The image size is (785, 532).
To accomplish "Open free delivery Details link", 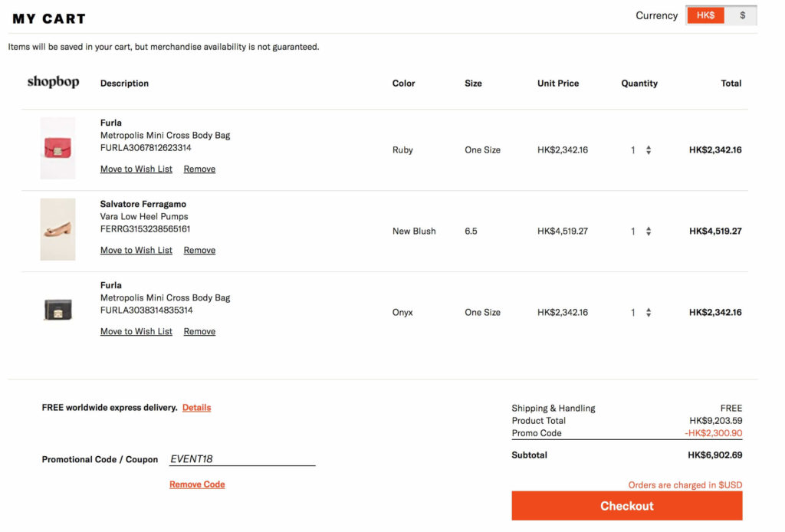I will tap(196, 407).
